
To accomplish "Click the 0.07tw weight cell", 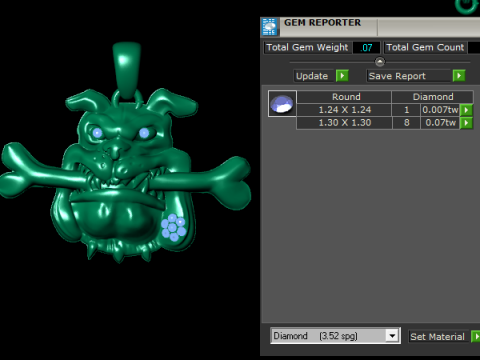I will click(440, 123).
